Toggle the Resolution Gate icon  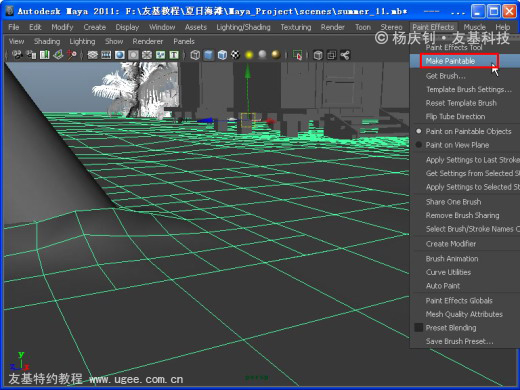coord(120,55)
